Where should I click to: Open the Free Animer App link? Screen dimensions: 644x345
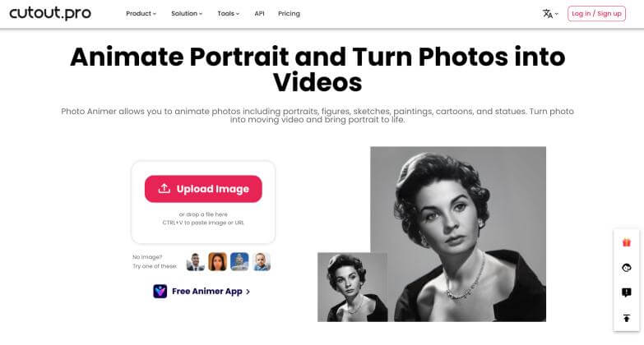210,291
